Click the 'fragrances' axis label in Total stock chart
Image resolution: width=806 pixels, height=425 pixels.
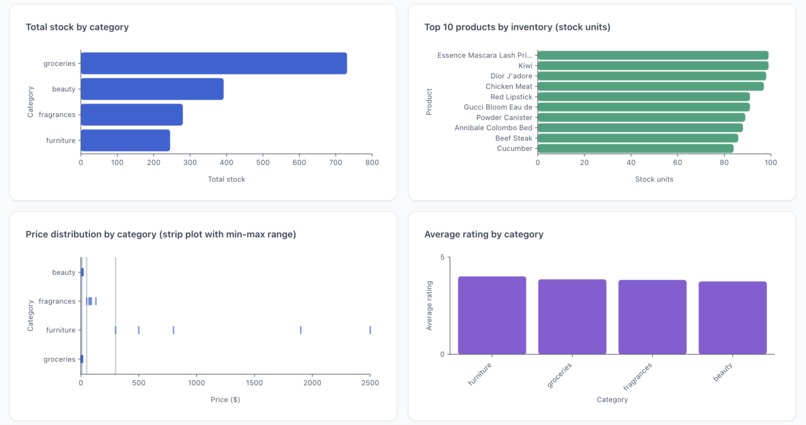(57, 115)
